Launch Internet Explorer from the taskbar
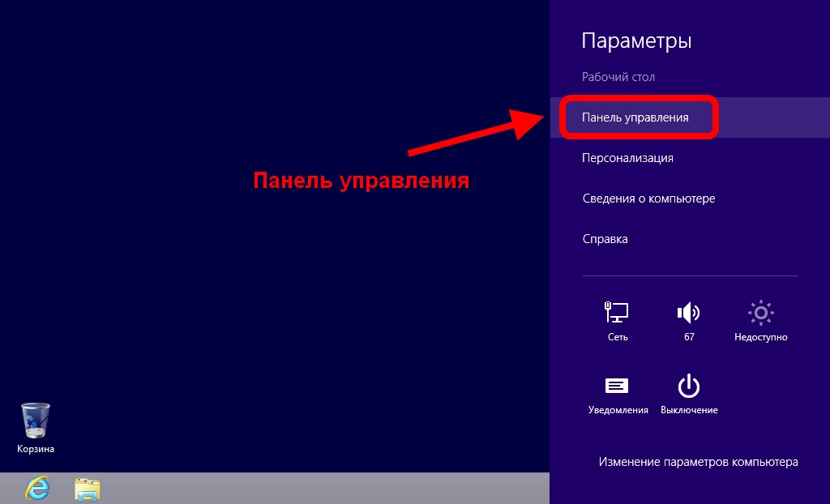Image resolution: width=830 pixels, height=504 pixels. 37,488
